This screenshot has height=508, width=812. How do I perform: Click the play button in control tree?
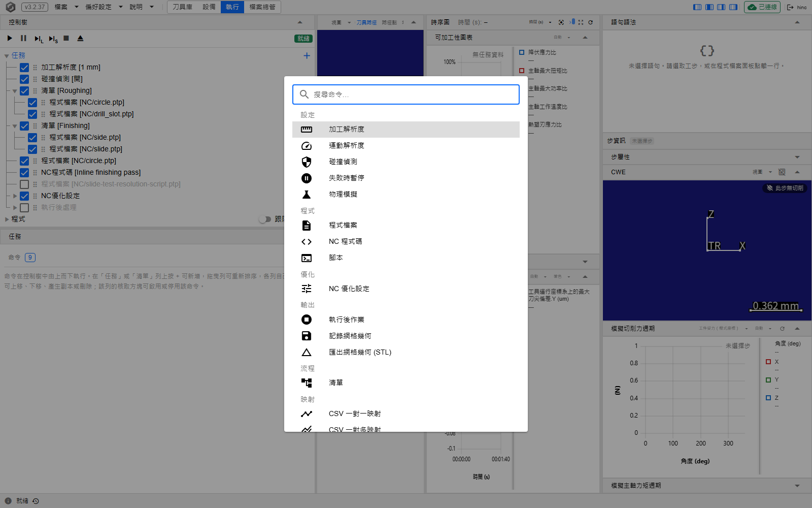10,38
